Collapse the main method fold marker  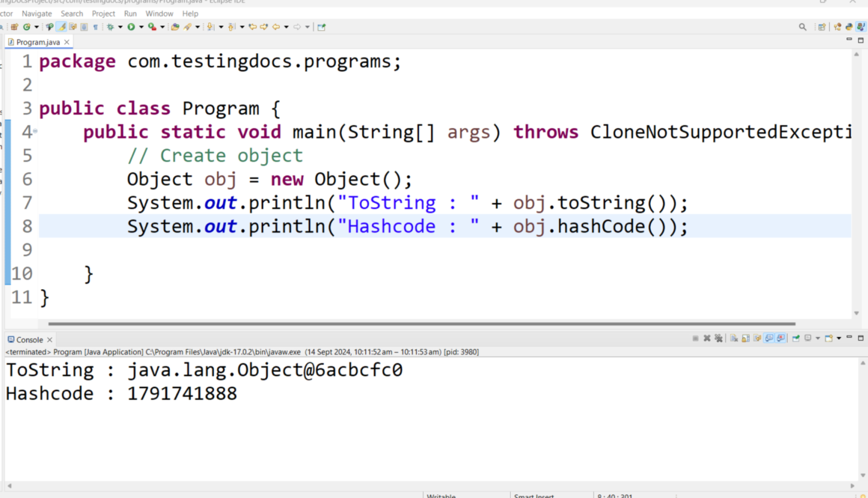tap(34, 132)
